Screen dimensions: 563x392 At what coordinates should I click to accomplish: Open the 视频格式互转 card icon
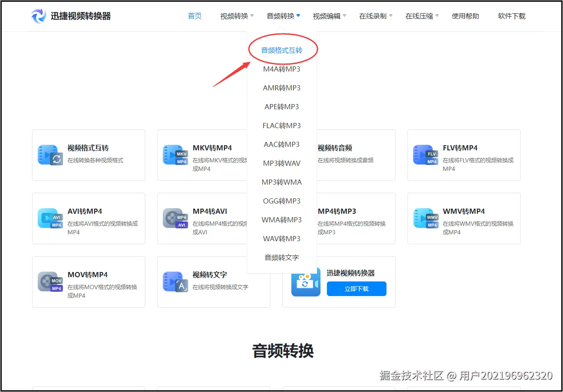(50, 155)
